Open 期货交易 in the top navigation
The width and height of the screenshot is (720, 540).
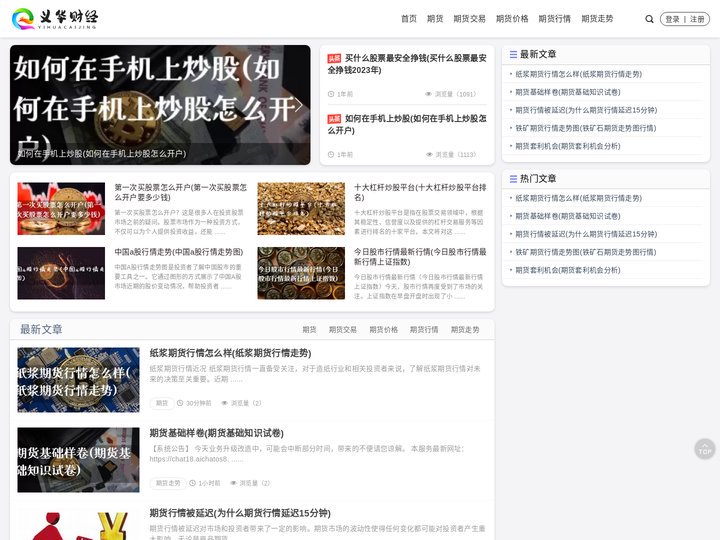[x=469, y=19]
